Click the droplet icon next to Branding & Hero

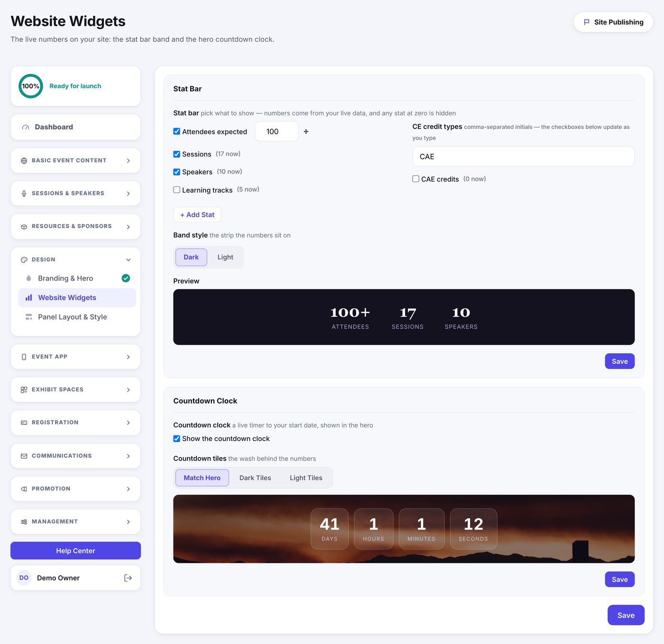pyautogui.click(x=28, y=278)
